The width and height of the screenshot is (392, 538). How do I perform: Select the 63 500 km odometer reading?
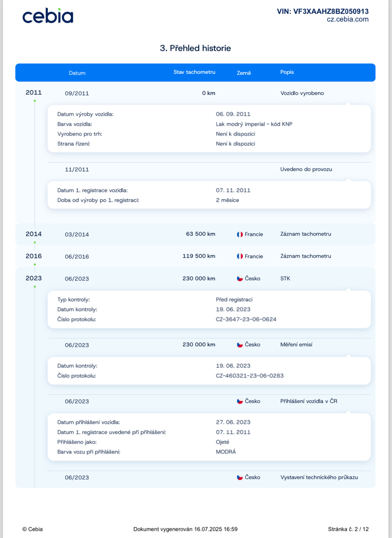tap(201, 234)
